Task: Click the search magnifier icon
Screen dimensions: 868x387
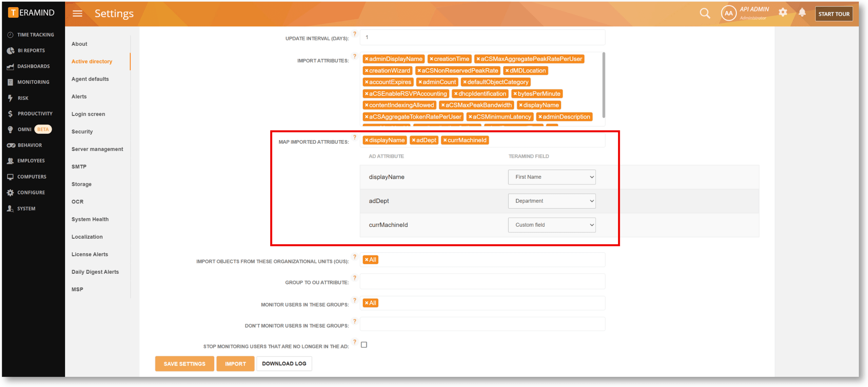Action: click(x=705, y=13)
